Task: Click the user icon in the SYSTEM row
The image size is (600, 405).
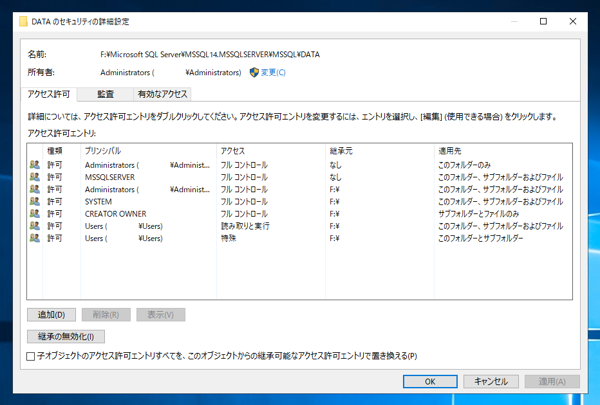Action: [x=34, y=202]
